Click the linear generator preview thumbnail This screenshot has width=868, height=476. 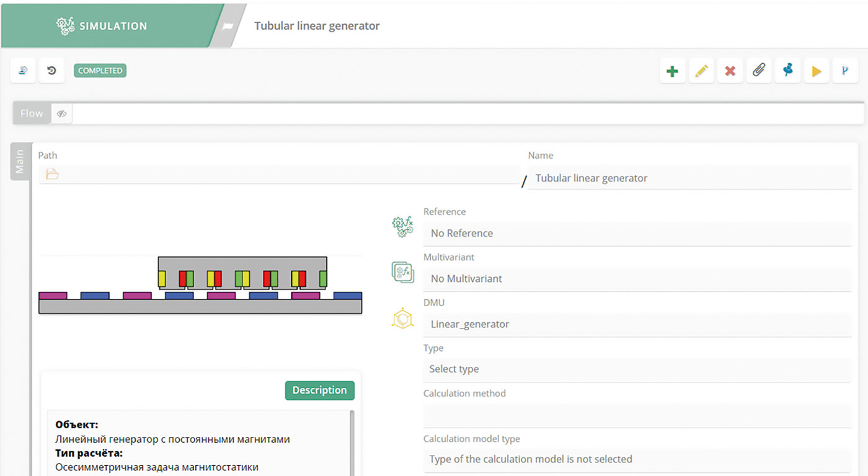tap(200, 284)
